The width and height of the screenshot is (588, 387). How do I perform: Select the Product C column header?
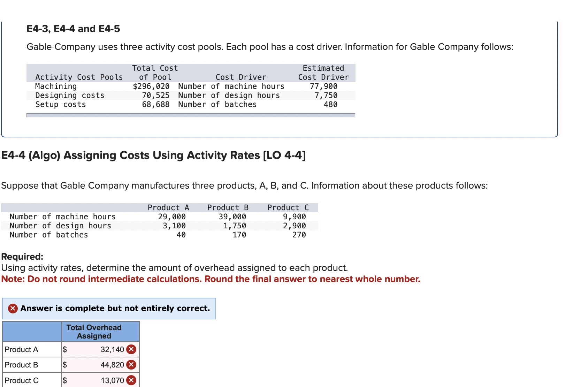tap(288, 207)
